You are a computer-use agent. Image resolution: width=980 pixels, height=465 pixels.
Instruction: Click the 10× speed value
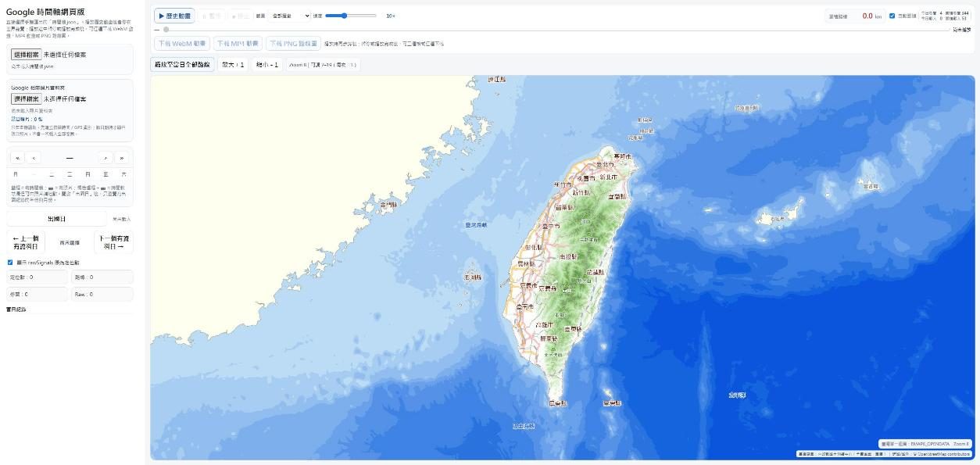[x=391, y=16]
